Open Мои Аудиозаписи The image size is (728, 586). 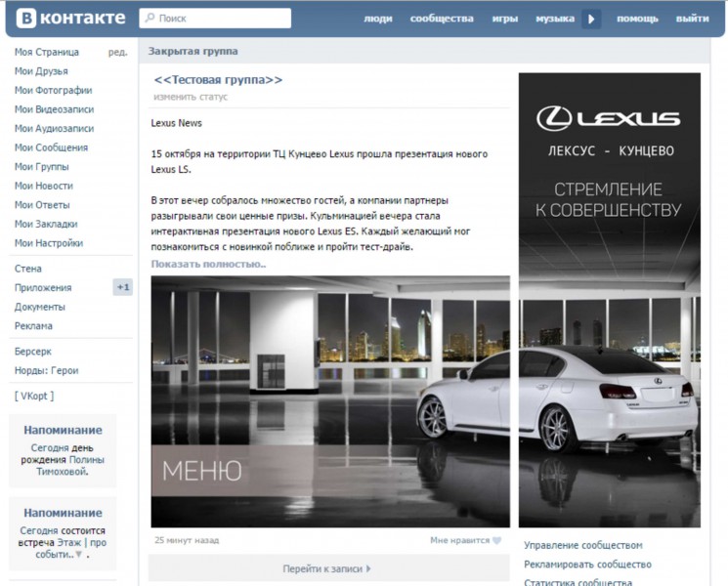tap(54, 128)
